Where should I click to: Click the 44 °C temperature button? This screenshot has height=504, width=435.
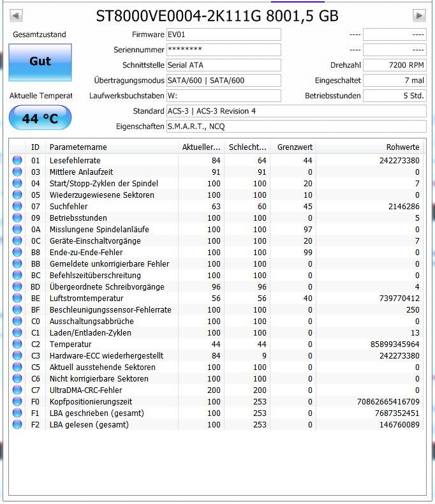pyautogui.click(x=40, y=117)
